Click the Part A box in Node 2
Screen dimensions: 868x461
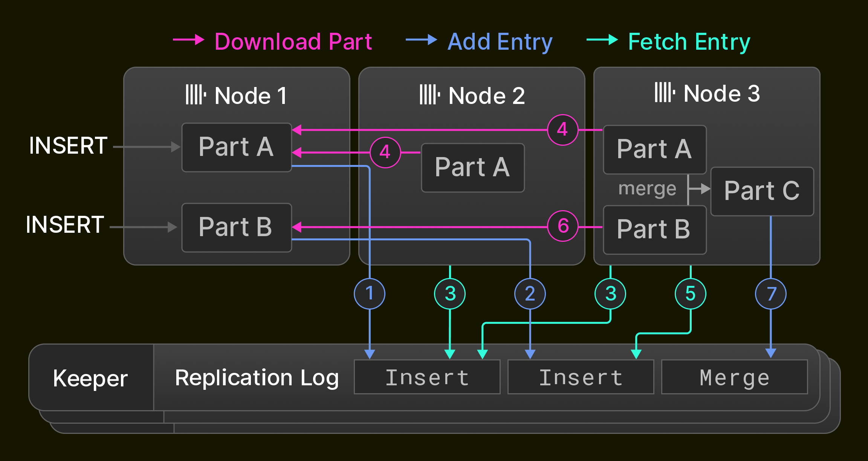(473, 168)
